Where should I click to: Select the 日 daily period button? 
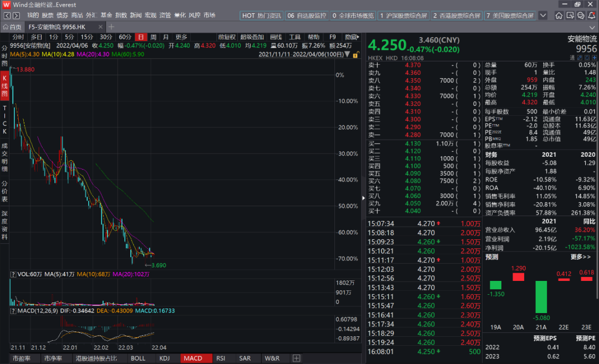pos(141,37)
